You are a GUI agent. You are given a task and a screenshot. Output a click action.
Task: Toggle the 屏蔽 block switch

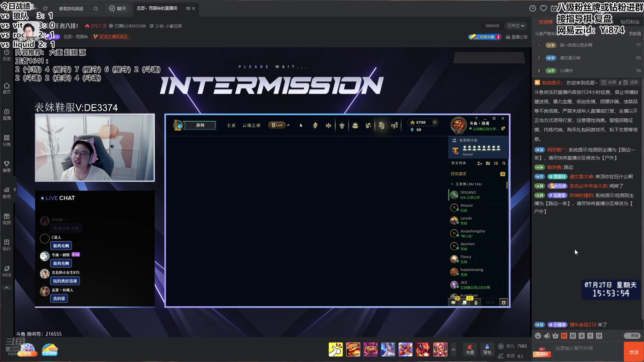click(632, 336)
